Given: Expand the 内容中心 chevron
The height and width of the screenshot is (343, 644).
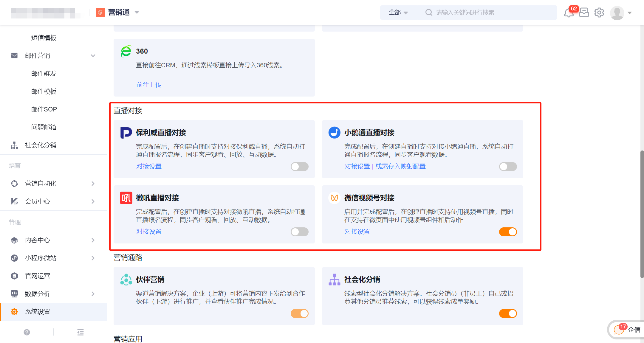Looking at the screenshot, I should point(93,240).
